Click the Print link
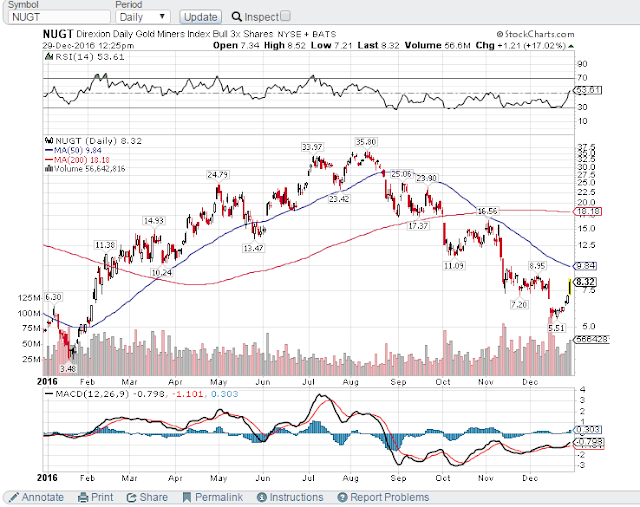640x507 pixels. click(x=102, y=497)
